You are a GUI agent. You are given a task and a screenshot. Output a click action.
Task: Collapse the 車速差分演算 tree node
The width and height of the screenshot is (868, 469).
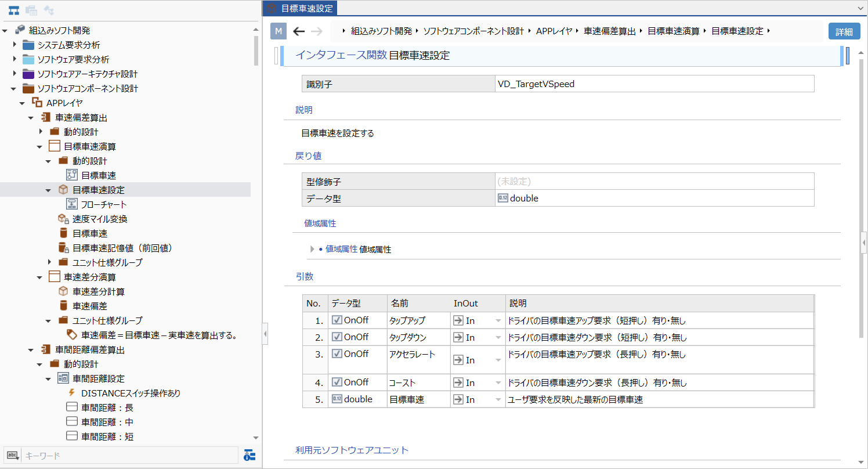coord(40,277)
